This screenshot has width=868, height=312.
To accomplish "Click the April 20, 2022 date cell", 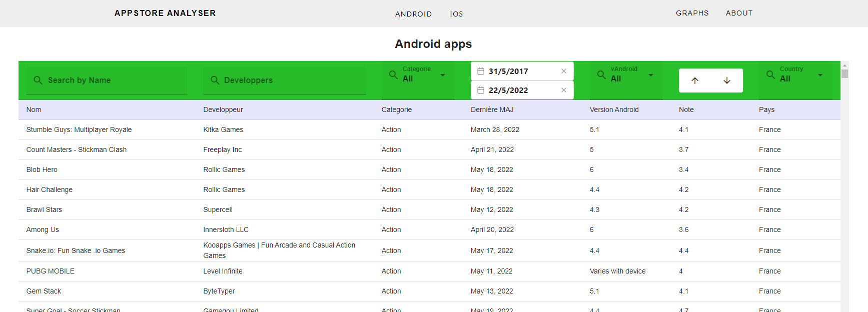I will 492,229.
